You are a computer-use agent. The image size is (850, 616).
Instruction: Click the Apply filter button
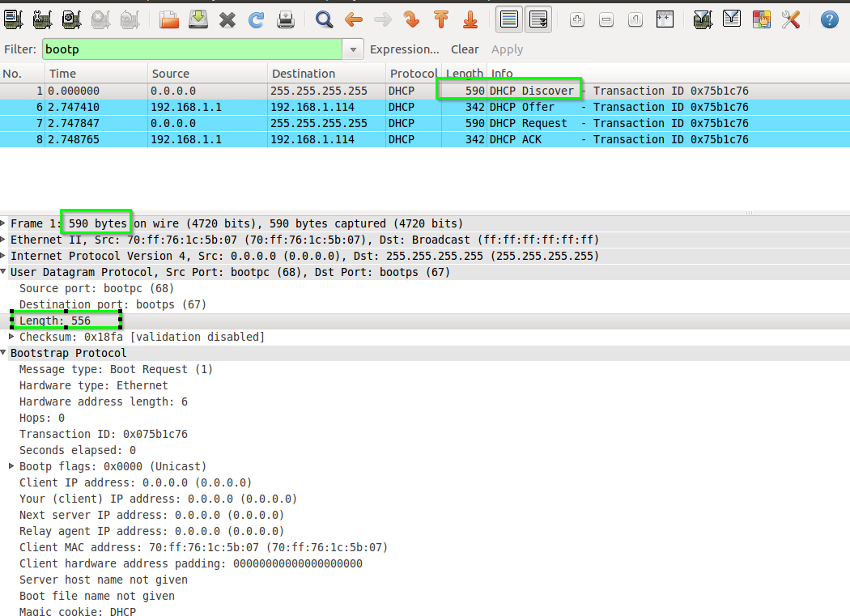(x=508, y=49)
